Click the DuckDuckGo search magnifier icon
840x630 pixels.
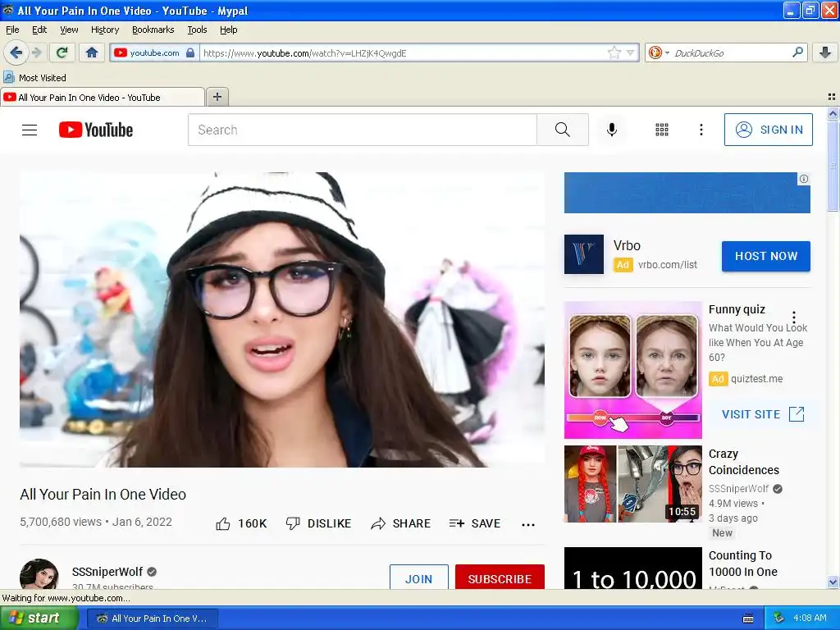pos(797,52)
